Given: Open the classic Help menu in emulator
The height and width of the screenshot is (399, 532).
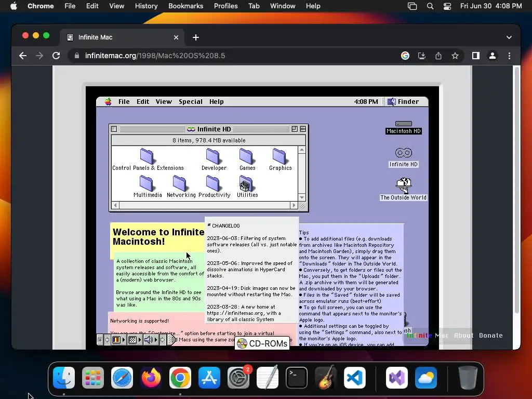Looking at the screenshot, I should click(x=216, y=101).
